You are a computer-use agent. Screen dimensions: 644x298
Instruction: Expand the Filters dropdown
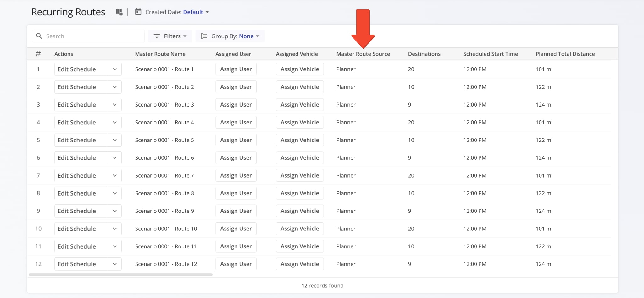170,36
